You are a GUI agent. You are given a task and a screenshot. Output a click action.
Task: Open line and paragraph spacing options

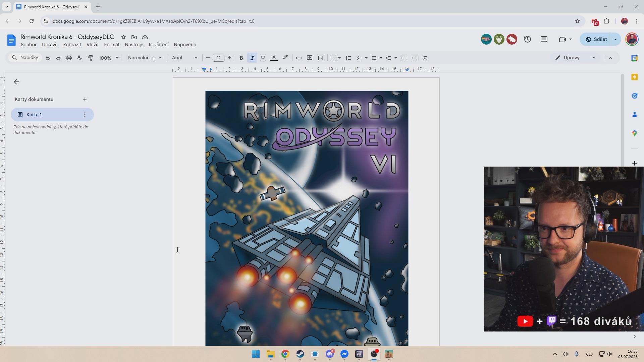tap(348, 58)
